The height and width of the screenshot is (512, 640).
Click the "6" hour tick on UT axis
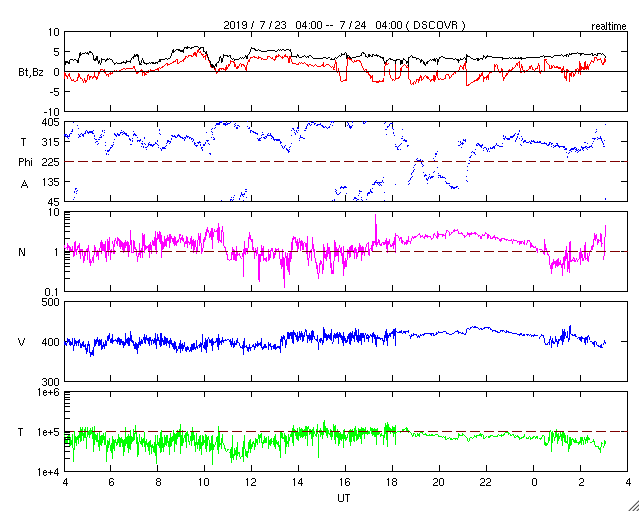[x=111, y=483]
